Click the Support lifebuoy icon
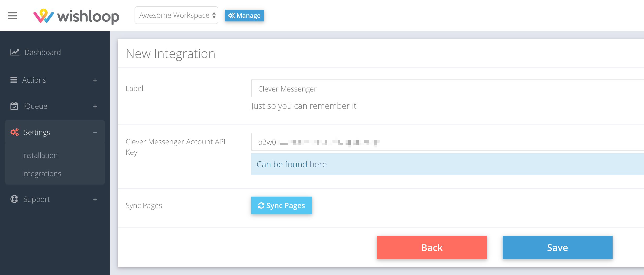Viewport: 644px width, 275px height. [x=14, y=199]
